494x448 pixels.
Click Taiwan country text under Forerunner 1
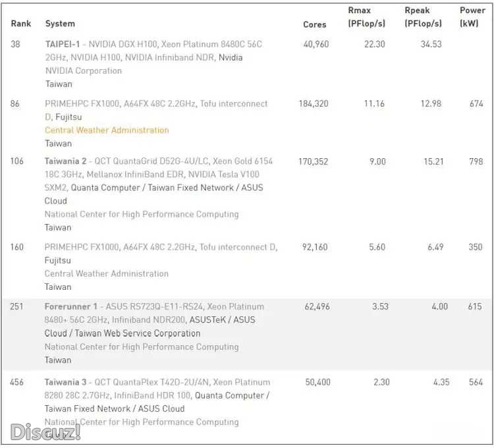point(58,360)
